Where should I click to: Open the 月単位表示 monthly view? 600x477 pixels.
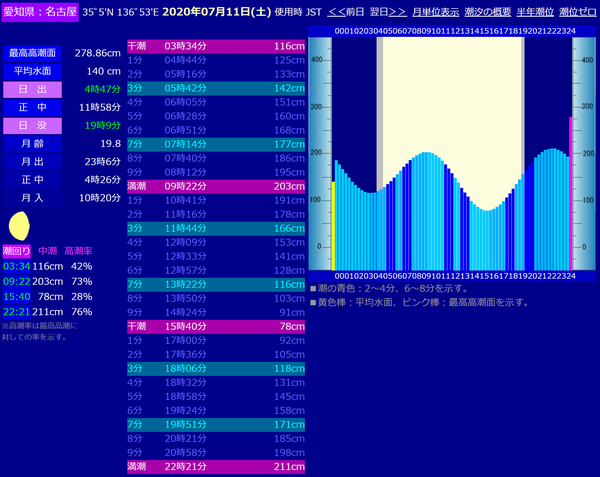click(436, 11)
